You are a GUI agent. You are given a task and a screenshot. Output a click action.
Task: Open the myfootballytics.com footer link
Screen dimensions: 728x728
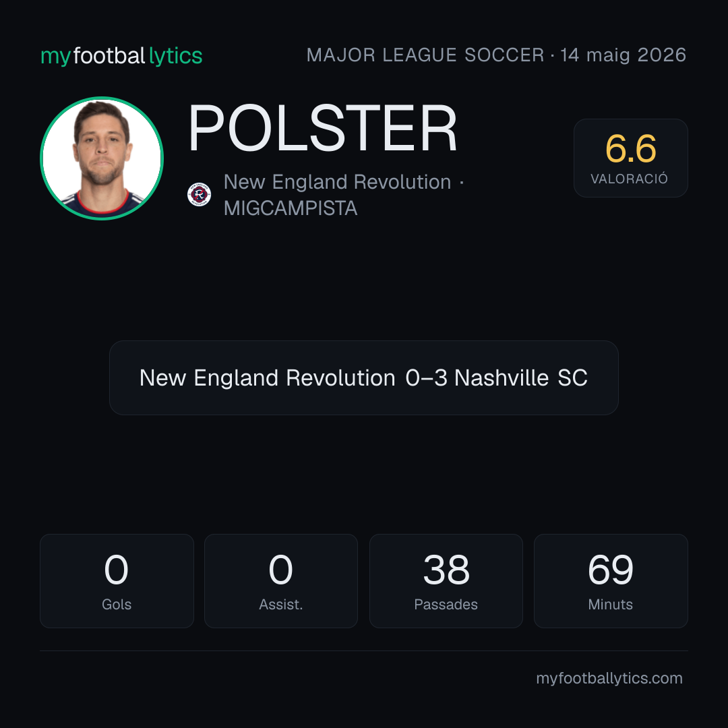(609, 678)
